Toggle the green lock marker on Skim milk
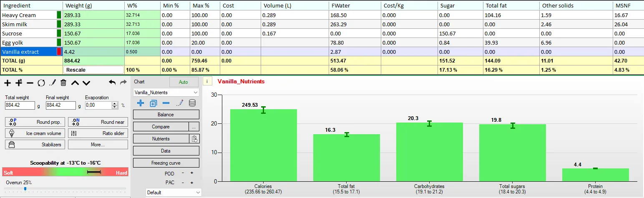This screenshot has width=644, height=198. 59,24
